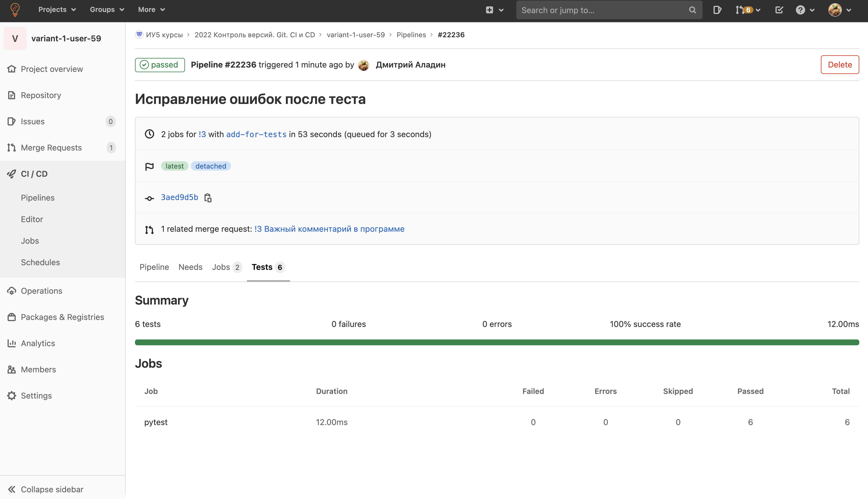Copy commit SHA with clipboard icon
Viewport: 868px width, 499px height.
click(x=208, y=198)
